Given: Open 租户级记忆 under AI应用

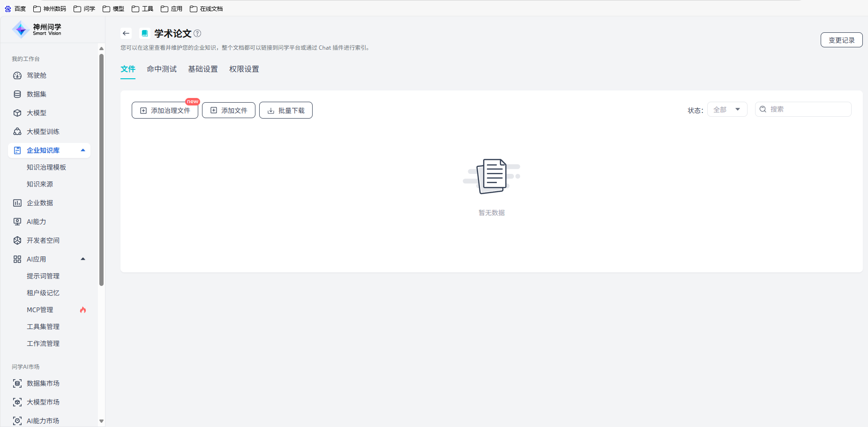Looking at the screenshot, I should [43, 293].
